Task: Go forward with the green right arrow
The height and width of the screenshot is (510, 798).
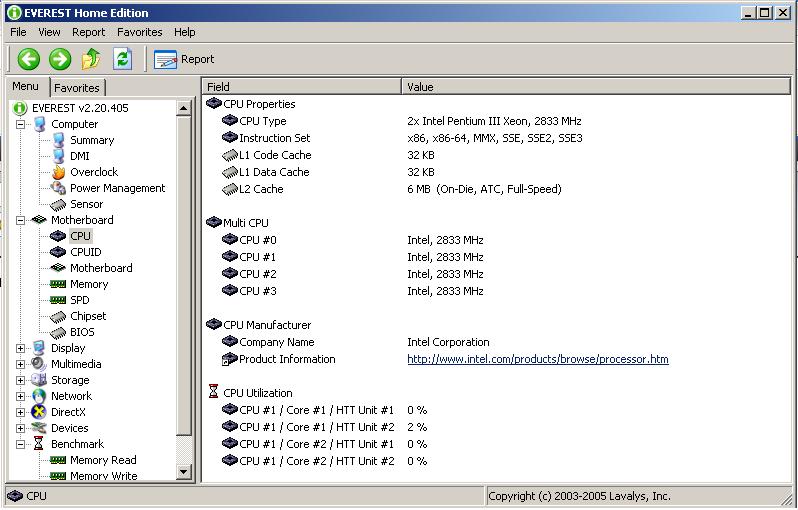Action: (60, 59)
